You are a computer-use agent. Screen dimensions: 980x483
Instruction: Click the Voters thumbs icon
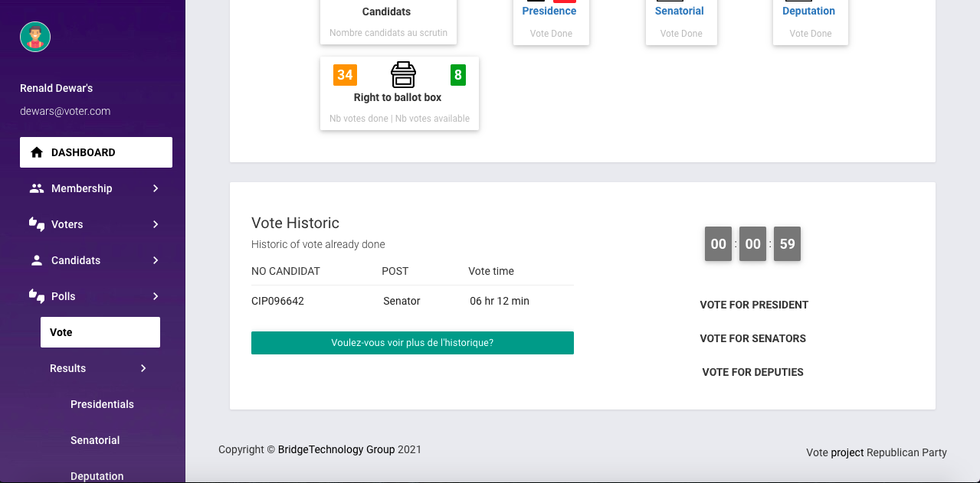[x=36, y=224]
